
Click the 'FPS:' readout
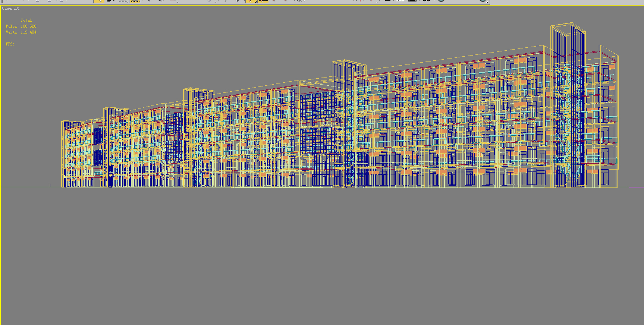[10, 44]
